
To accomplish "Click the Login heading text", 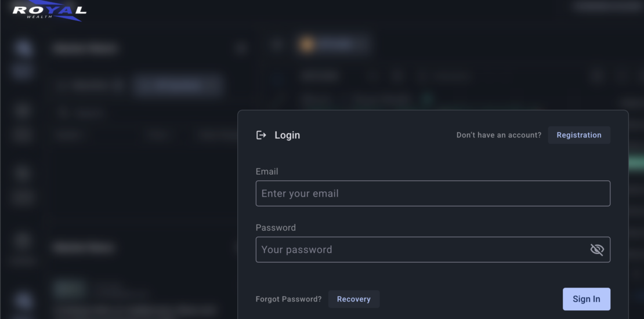I will pos(287,135).
